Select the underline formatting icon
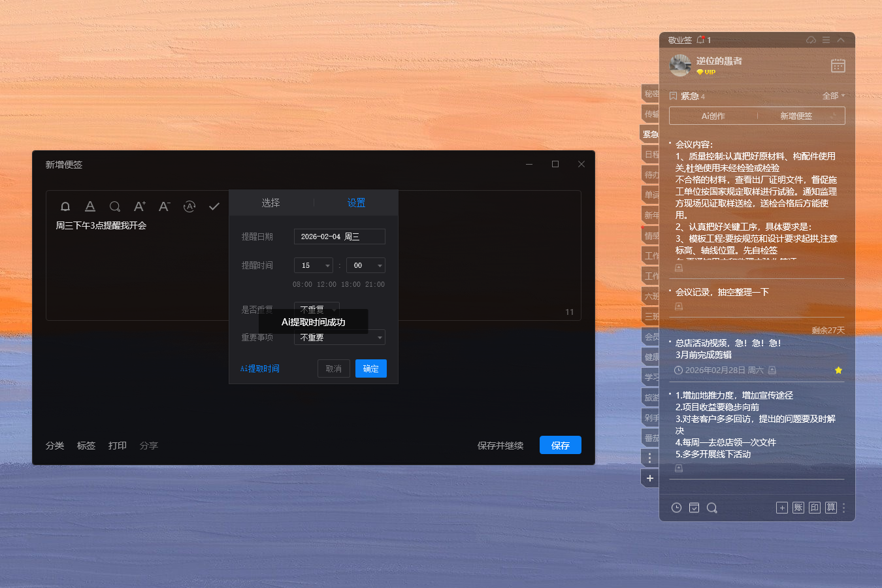The width and height of the screenshot is (882, 588). [90, 206]
